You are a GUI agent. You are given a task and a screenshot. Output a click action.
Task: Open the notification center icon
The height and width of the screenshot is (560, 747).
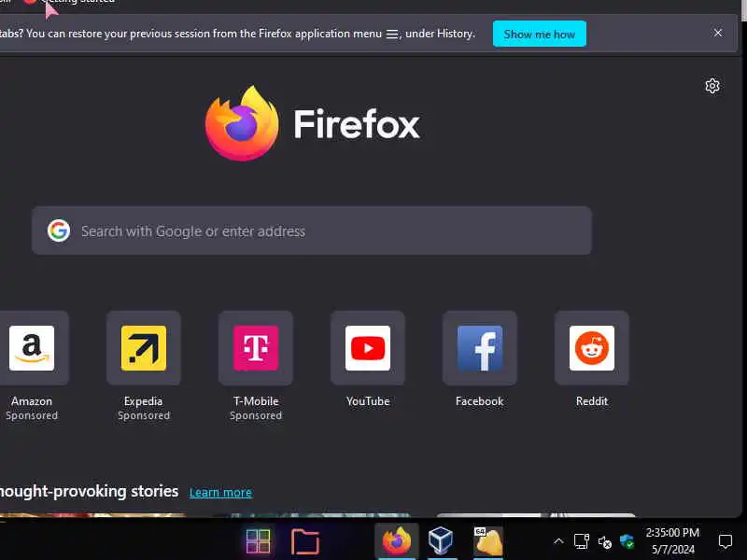726,541
